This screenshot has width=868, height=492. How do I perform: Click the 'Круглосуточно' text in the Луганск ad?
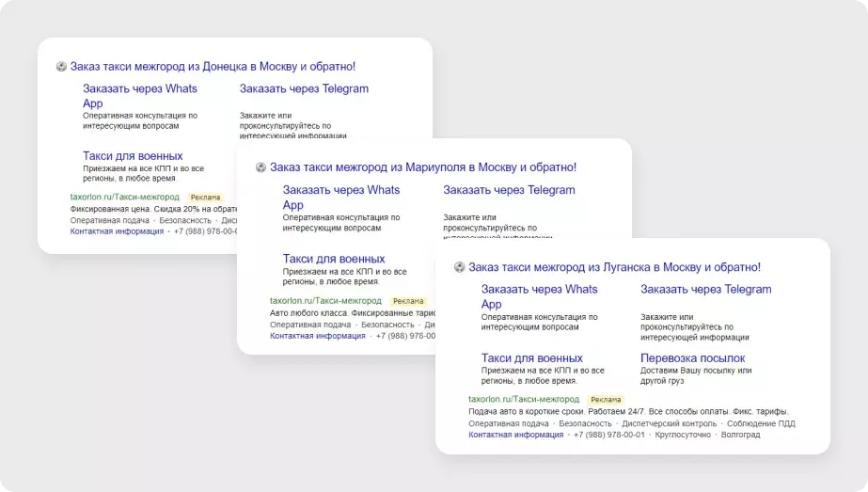point(683,435)
